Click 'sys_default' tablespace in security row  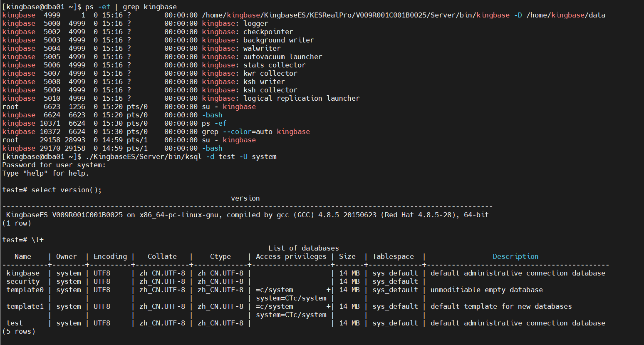tap(395, 281)
